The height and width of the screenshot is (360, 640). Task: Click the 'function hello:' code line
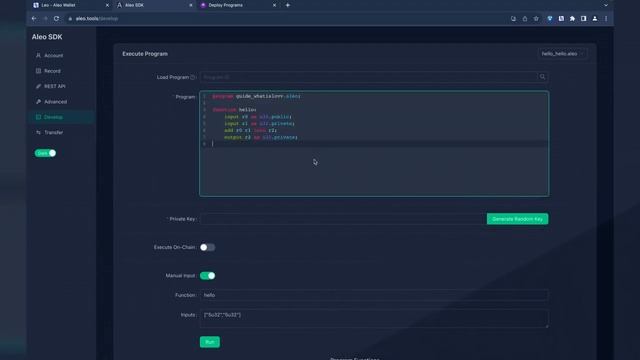pyautogui.click(x=234, y=110)
